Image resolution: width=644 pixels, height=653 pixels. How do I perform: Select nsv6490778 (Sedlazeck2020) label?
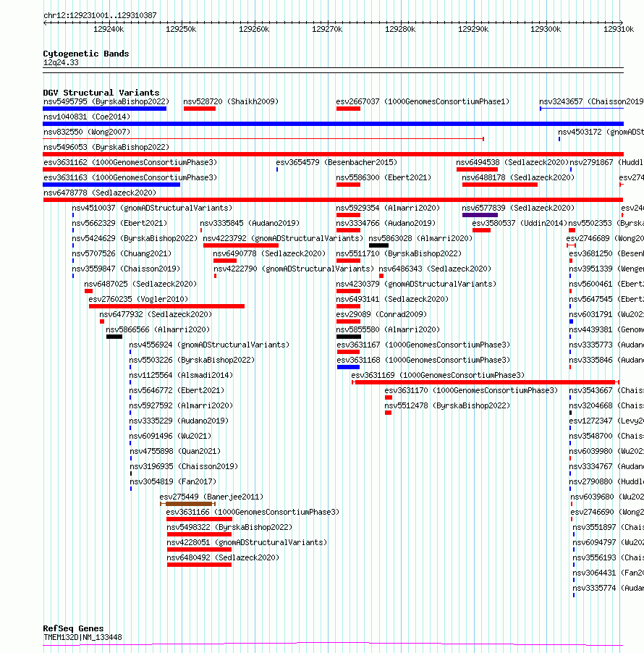(269, 253)
